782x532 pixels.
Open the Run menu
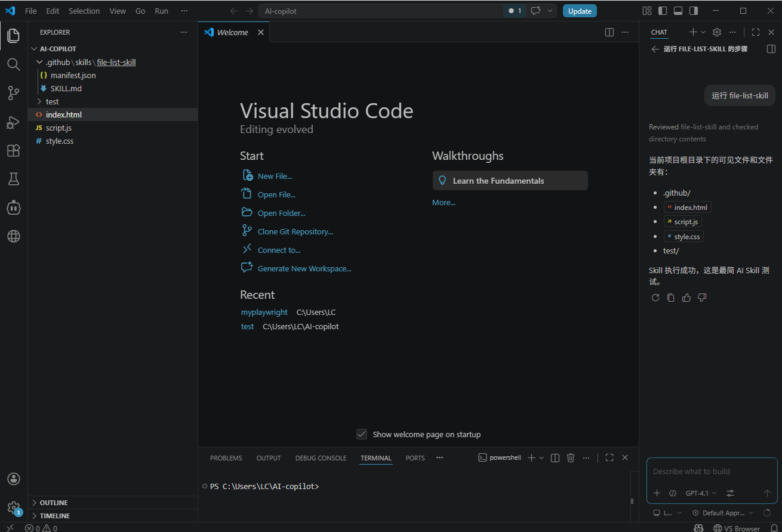[x=161, y=11]
